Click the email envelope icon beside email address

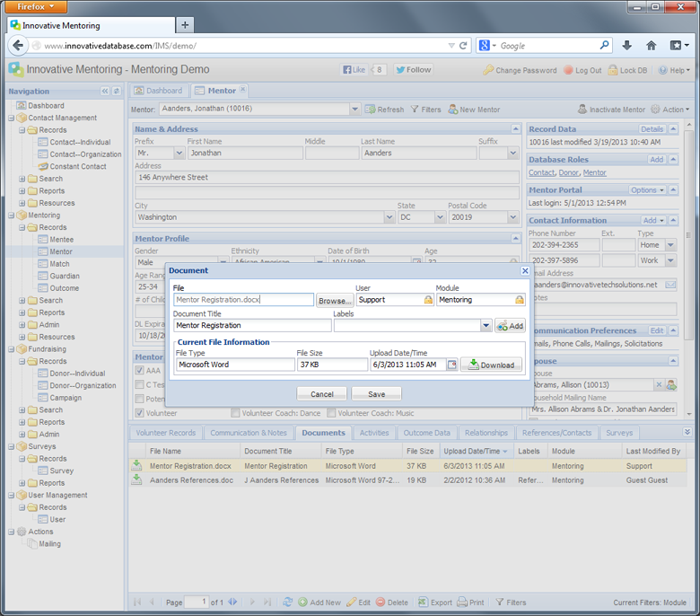coord(670,285)
